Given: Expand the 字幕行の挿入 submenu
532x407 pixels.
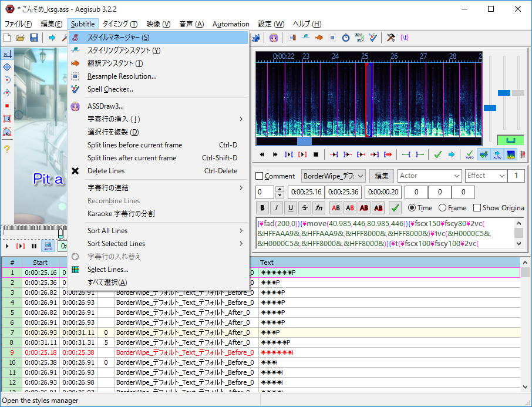Looking at the screenshot, I should coord(158,119).
